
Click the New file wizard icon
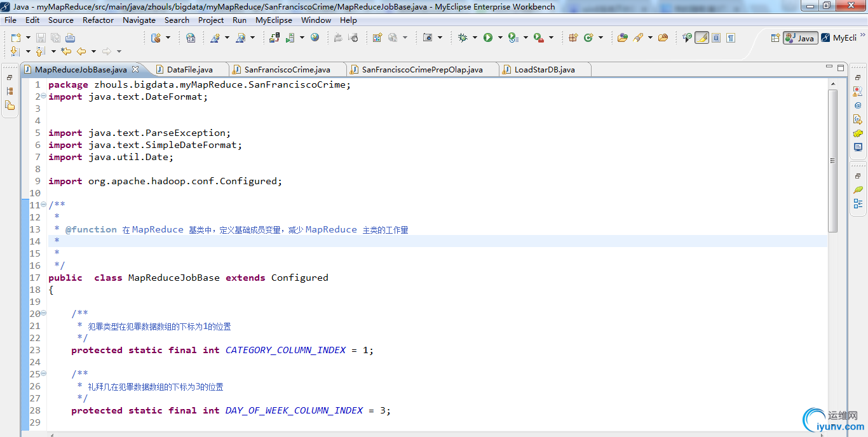pyautogui.click(x=15, y=38)
